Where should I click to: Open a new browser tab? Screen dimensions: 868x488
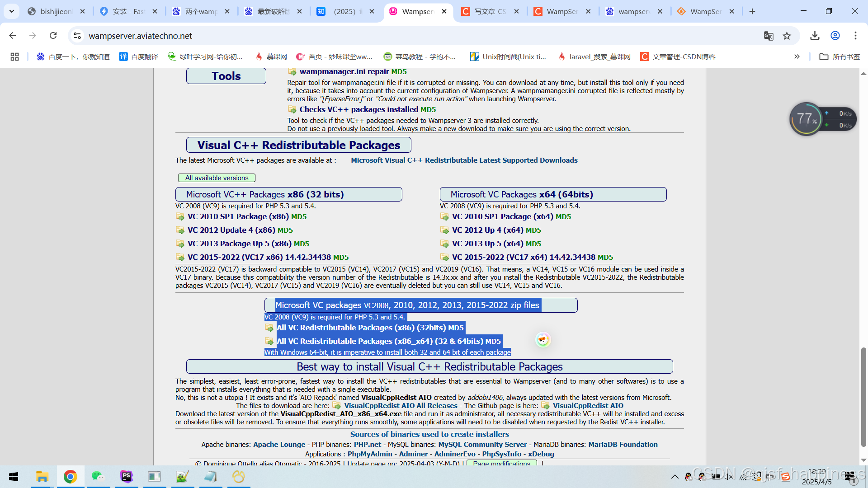(752, 11)
